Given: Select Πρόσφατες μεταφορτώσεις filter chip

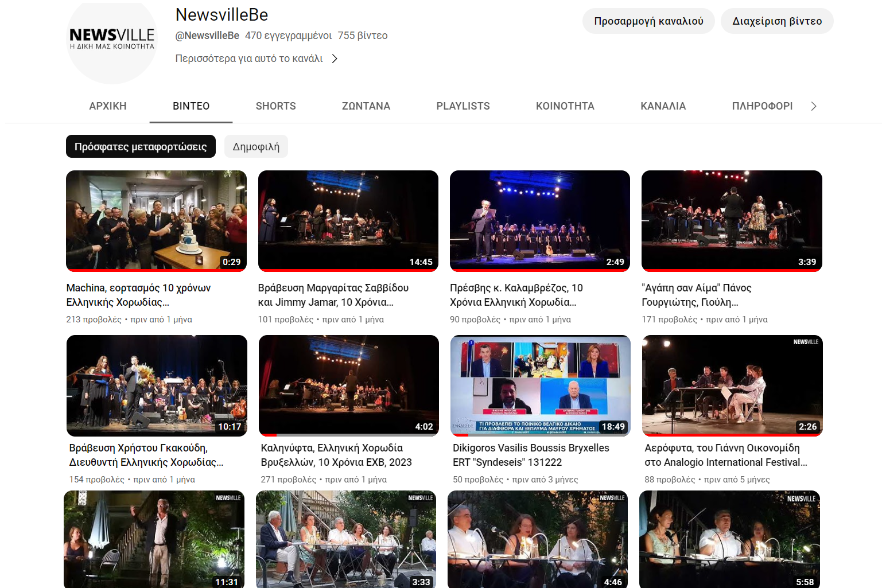Looking at the screenshot, I should (x=141, y=146).
